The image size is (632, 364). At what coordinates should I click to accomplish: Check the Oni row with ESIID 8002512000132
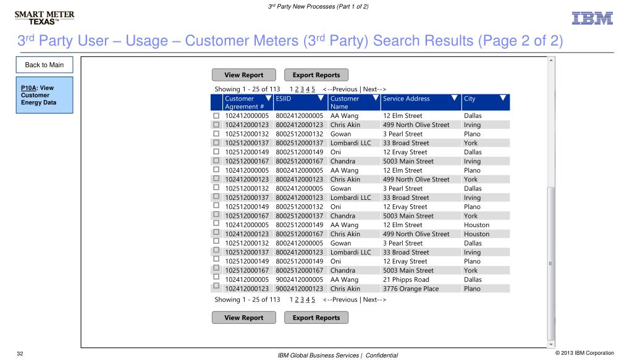[216, 205]
